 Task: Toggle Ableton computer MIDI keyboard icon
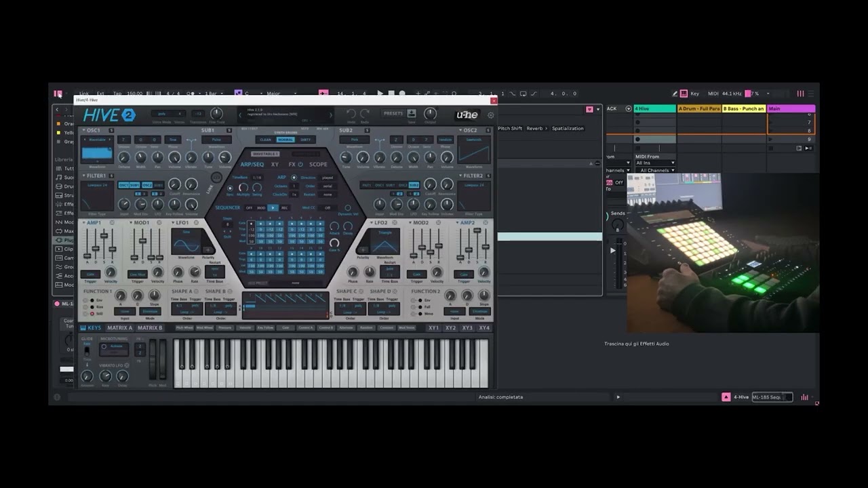[x=684, y=94]
